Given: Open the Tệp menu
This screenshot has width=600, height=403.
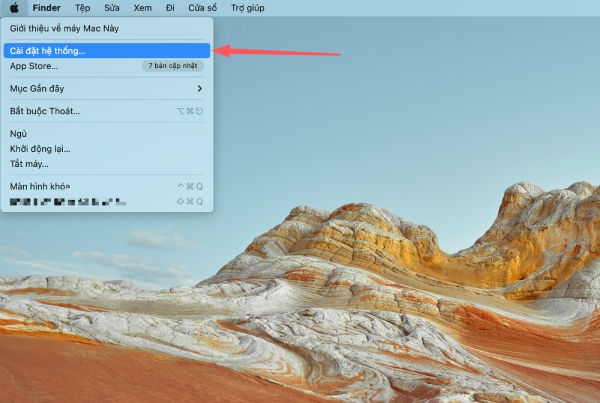Looking at the screenshot, I should (82, 8).
